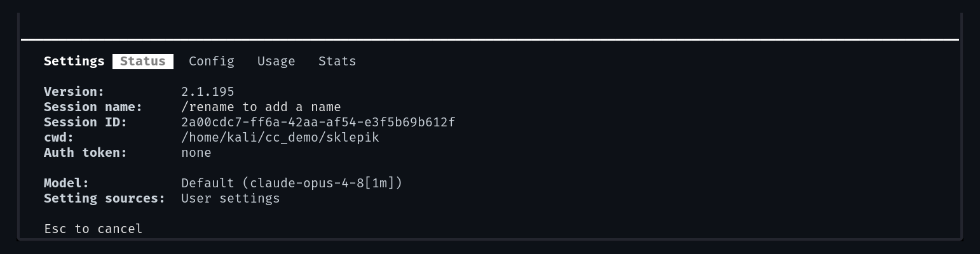Click the Version label

(74, 92)
